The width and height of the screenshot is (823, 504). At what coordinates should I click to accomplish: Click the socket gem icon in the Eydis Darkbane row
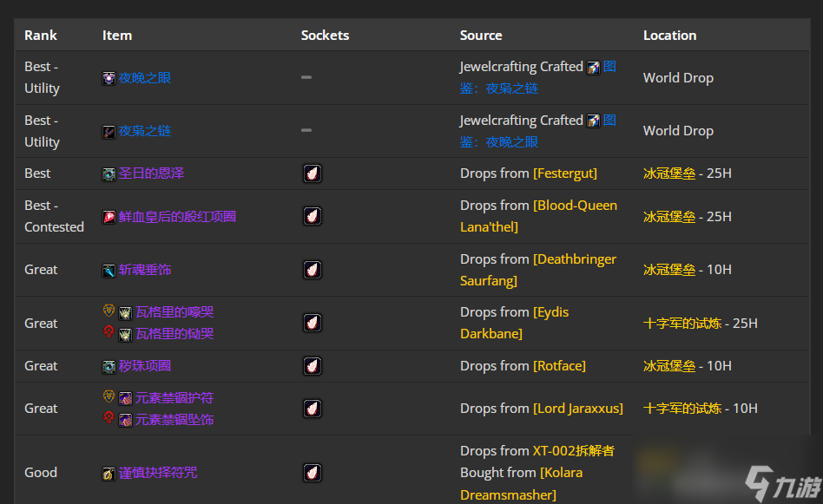(313, 323)
